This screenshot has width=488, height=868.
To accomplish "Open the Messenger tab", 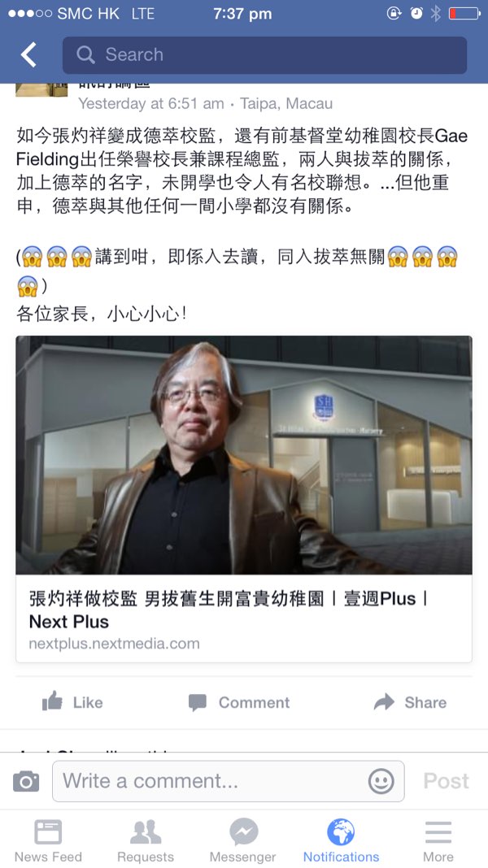I will click(x=243, y=840).
